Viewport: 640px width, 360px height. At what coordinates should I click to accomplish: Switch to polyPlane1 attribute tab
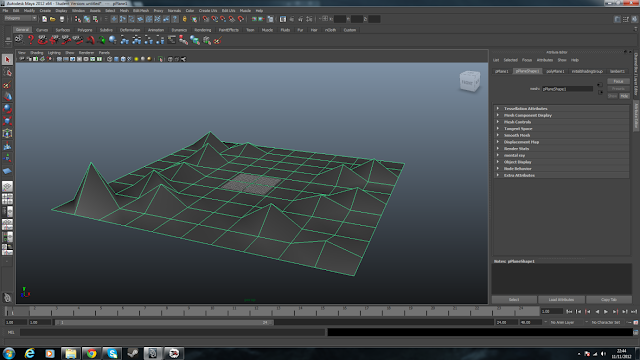[556, 71]
